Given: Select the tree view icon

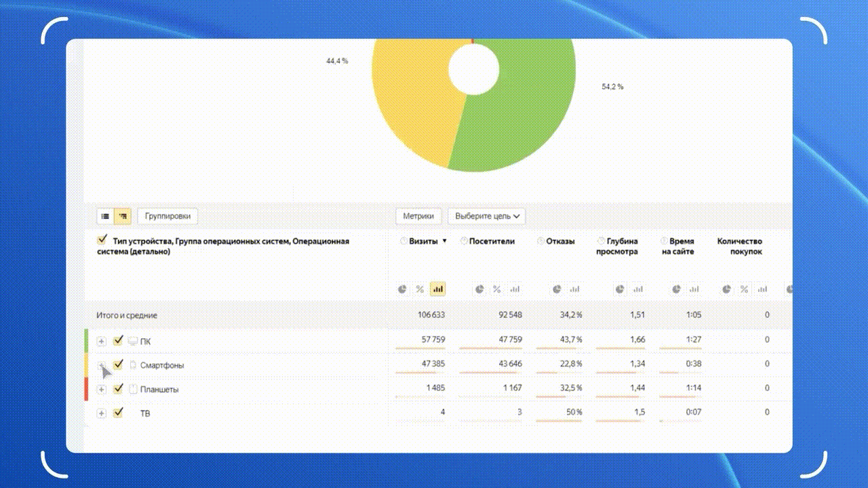Looking at the screenshot, I should point(123,216).
